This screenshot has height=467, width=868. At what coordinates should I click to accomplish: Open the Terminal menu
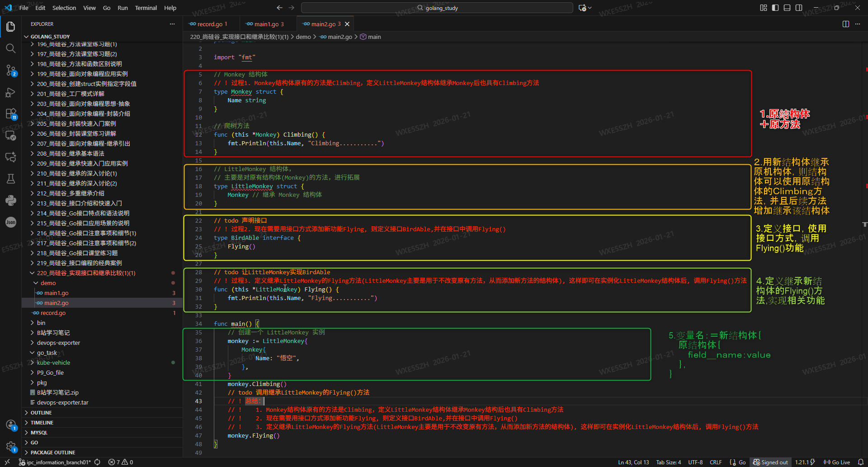pos(146,8)
